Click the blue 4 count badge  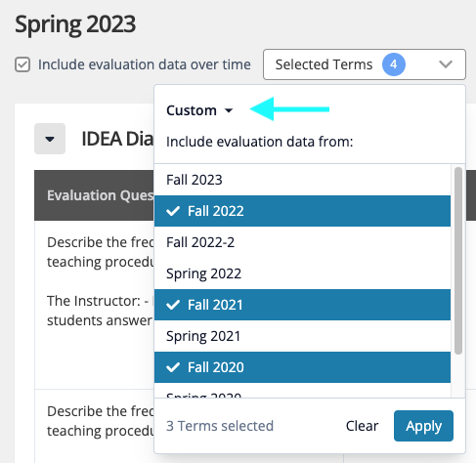tap(394, 64)
